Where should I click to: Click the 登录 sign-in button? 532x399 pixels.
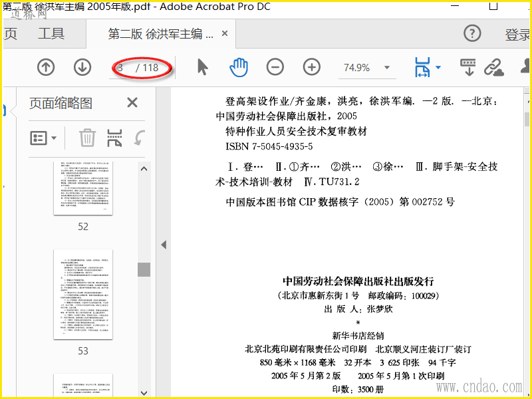point(518,35)
